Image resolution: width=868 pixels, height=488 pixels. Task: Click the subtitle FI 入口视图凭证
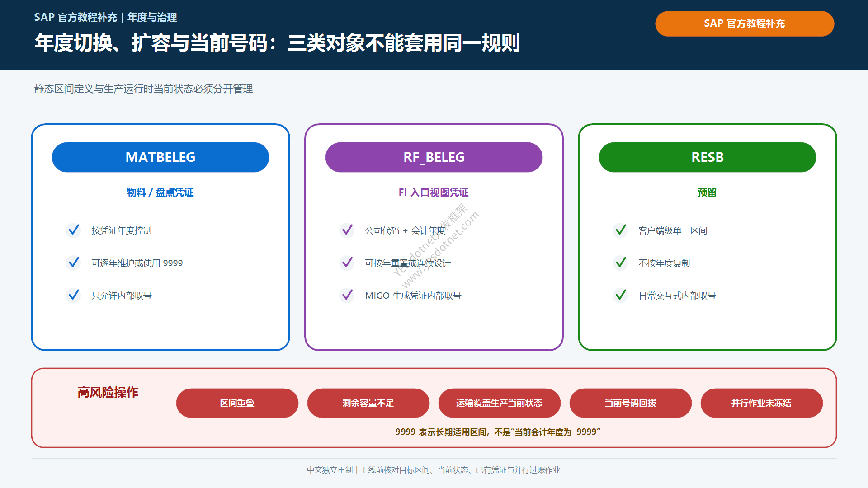[434, 192]
